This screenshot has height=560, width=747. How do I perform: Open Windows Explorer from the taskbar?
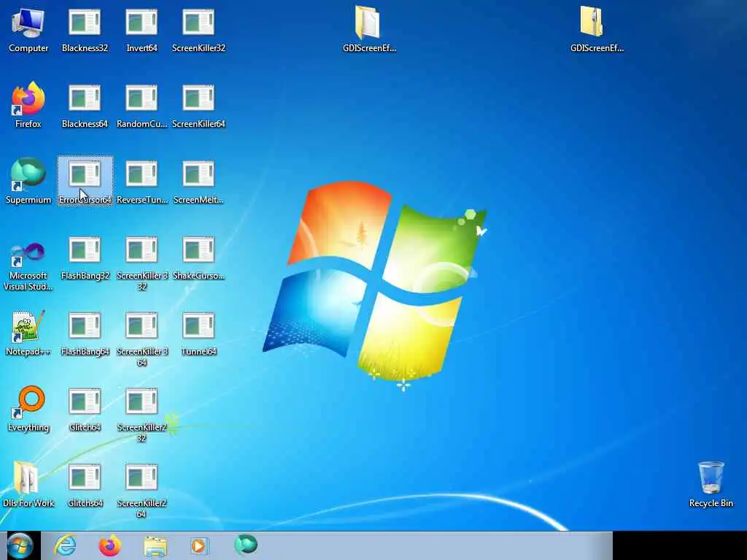click(155, 546)
